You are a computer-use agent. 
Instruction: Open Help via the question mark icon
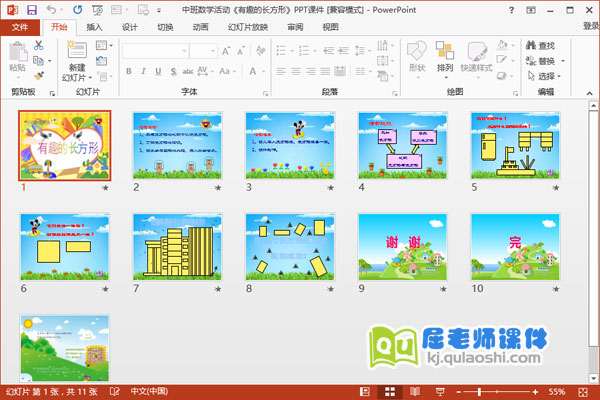click(511, 10)
